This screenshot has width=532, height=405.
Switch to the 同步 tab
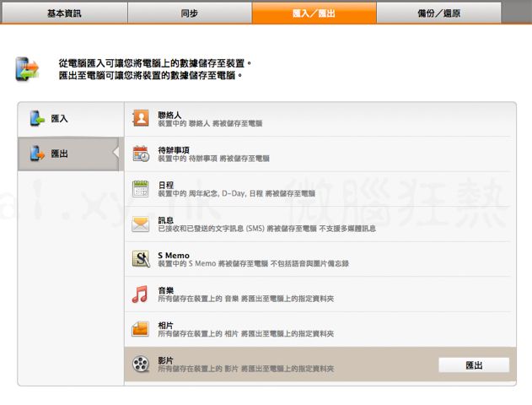point(190,13)
